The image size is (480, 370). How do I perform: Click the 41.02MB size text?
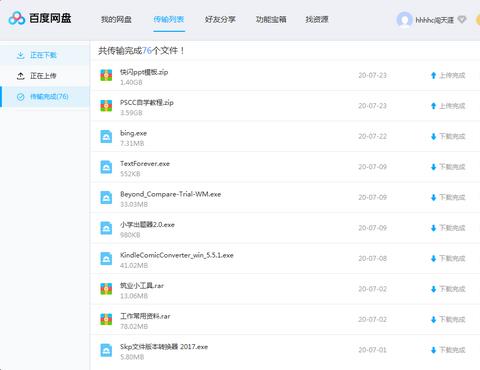tap(134, 265)
